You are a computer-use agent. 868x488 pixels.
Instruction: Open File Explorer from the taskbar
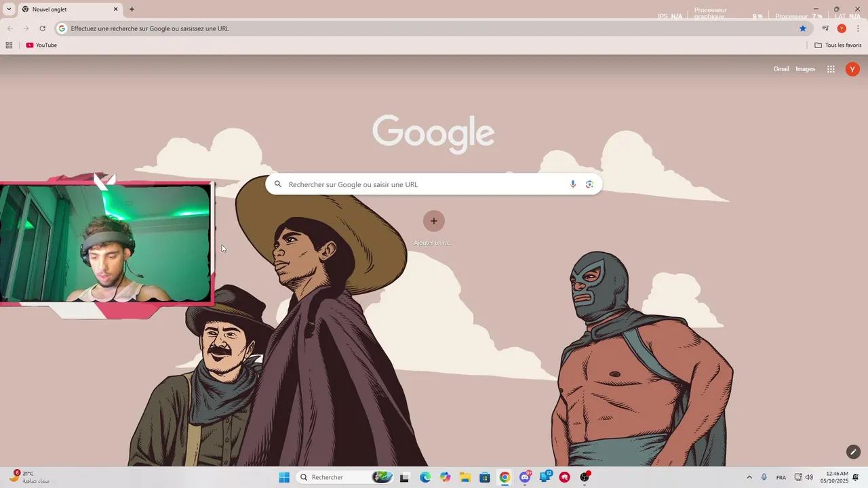(465, 477)
